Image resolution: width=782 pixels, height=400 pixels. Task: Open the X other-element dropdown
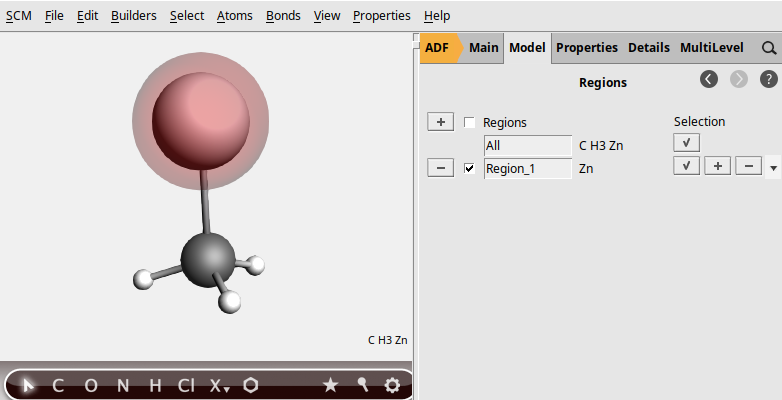point(219,385)
